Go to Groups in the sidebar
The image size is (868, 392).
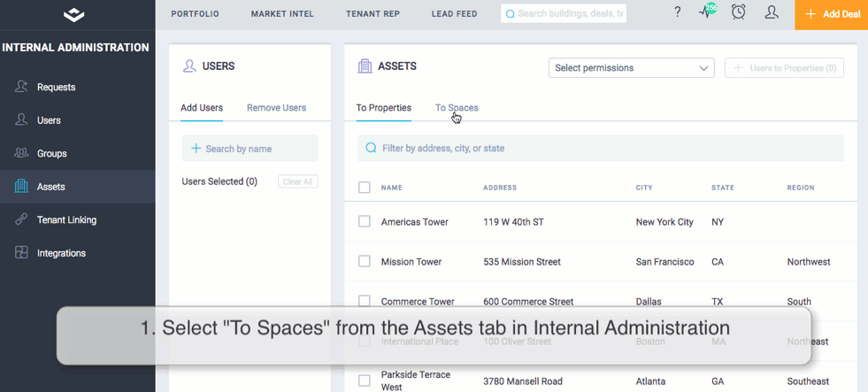click(x=51, y=153)
